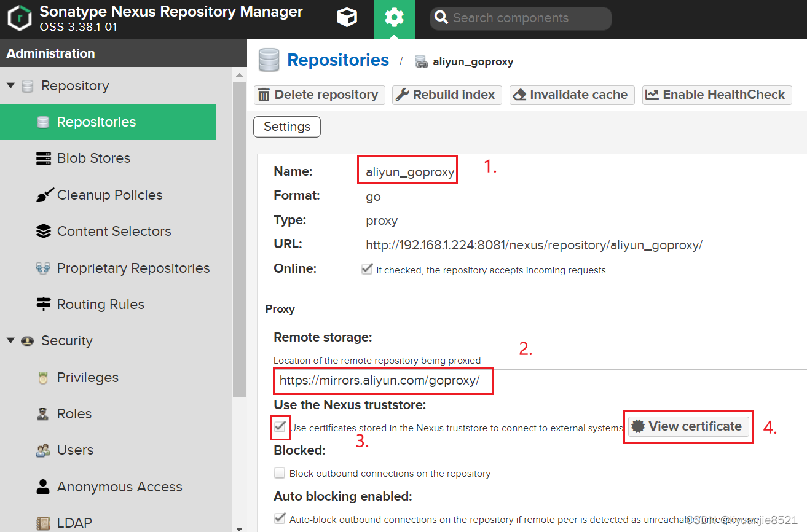Click the sidebar scrollbar up arrow
807x532 pixels.
[239, 75]
